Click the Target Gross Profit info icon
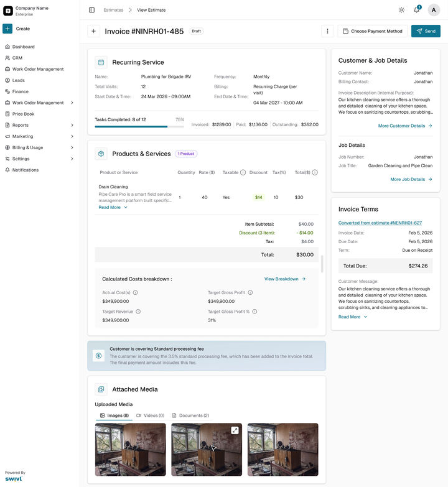The image size is (448, 487). coord(250,292)
